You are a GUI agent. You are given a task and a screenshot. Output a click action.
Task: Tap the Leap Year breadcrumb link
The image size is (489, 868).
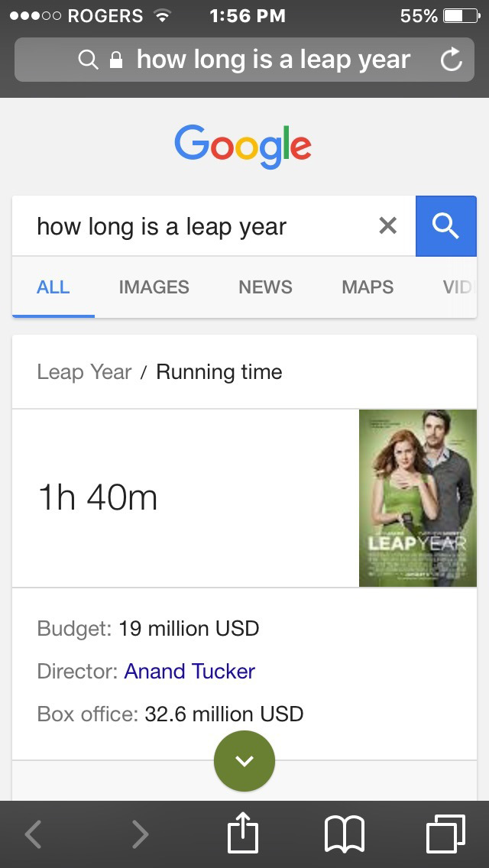[x=84, y=372]
